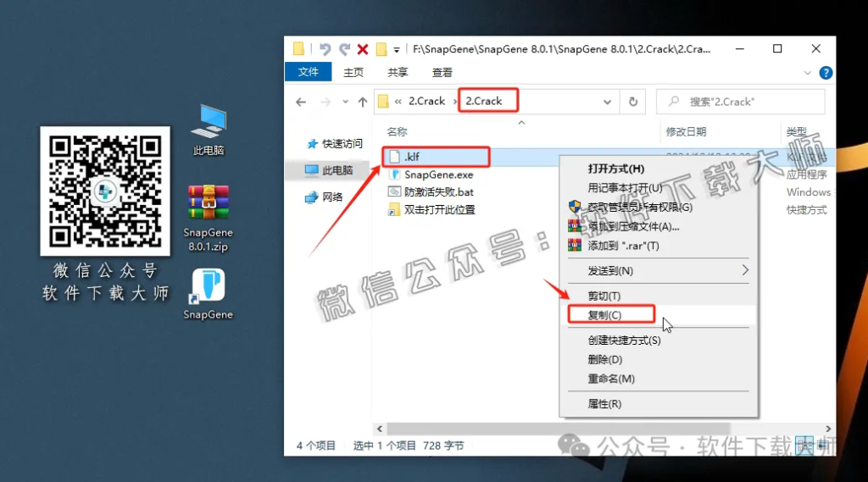Click the QR code image on desktop
Image resolution: width=868 pixels, height=482 pixels.
[104, 191]
